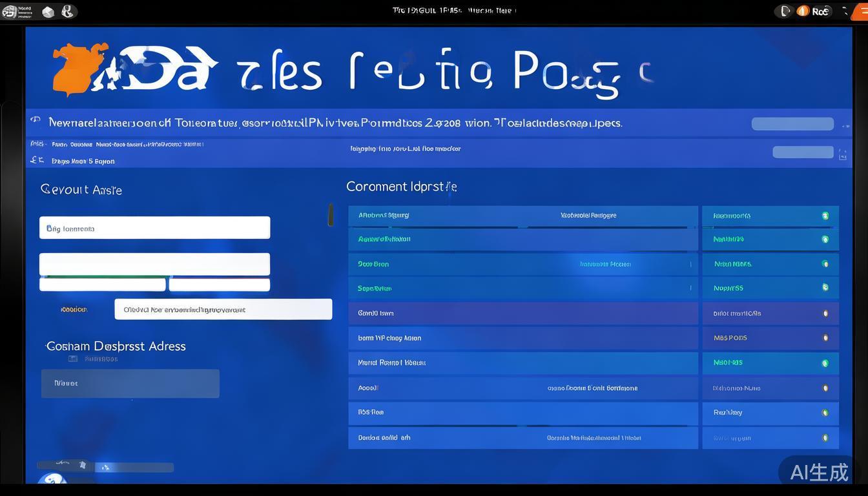Click the small card icon under Cosham Desbrsst Adress
The image size is (868, 496).
point(73,358)
